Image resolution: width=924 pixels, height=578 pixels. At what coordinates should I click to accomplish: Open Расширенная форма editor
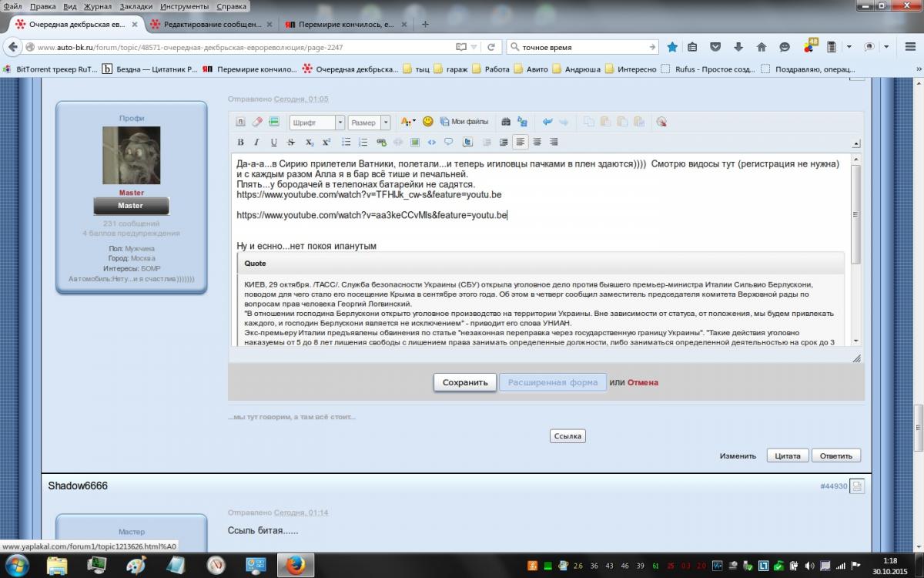552,382
